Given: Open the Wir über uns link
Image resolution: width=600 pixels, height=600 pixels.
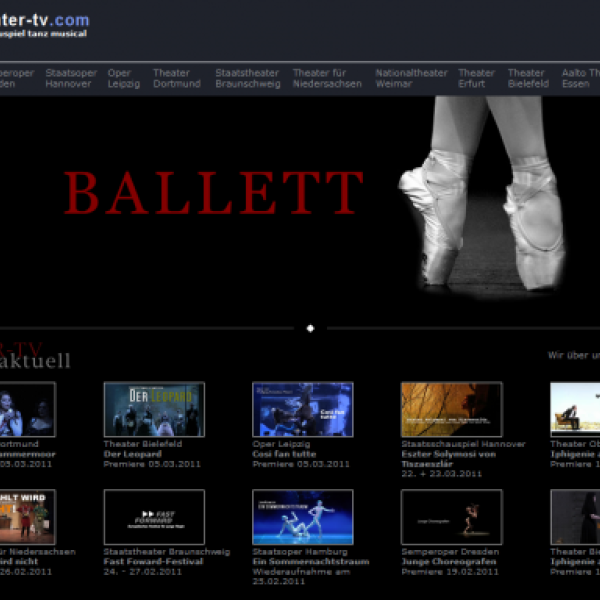Looking at the screenshot, I should pyautogui.click(x=574, y=355).
